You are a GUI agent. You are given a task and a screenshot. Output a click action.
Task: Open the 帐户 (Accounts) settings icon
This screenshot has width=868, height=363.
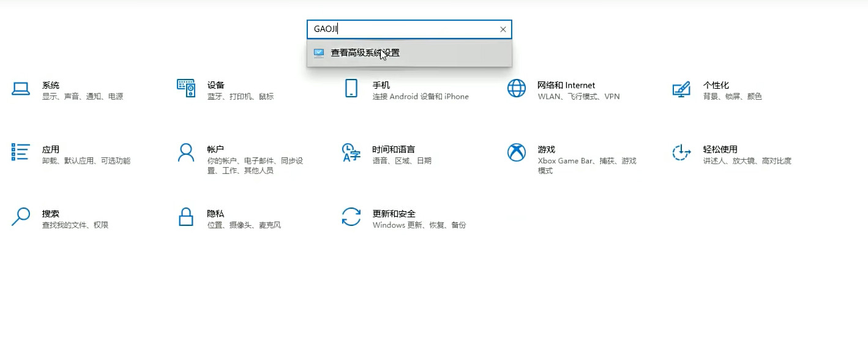tap(185, 153)
